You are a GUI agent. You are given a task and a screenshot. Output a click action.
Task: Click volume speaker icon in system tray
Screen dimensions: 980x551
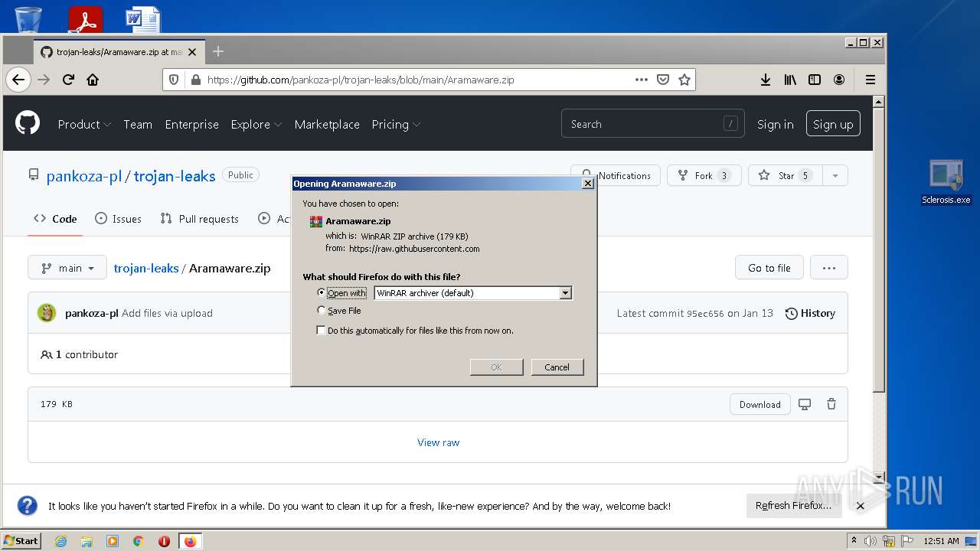click(871, 541)
